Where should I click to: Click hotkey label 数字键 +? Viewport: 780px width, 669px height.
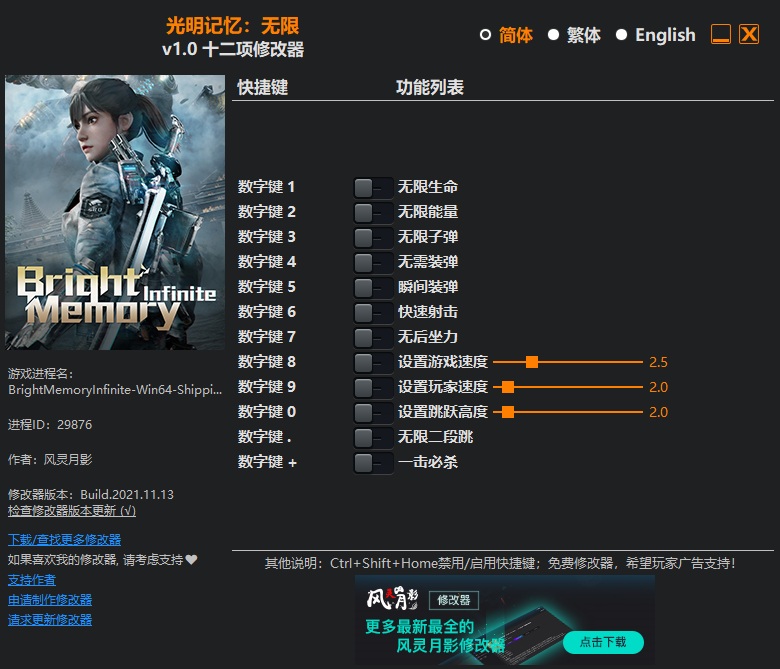[267, 462]
